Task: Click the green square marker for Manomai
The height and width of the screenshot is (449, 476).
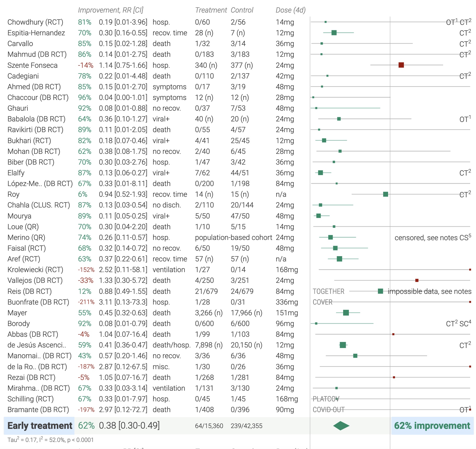Action: pos(355,356)
